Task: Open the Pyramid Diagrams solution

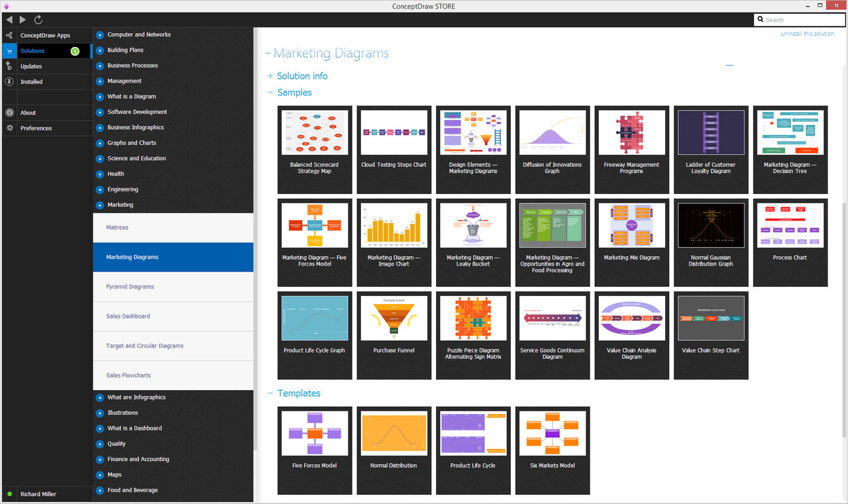Action: (173, 287)
